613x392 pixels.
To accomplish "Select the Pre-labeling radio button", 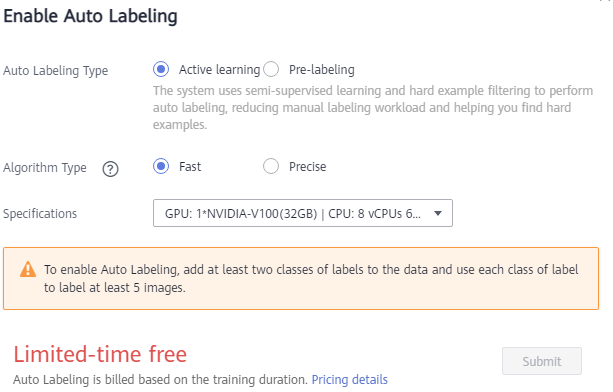I will coord(271,69).
